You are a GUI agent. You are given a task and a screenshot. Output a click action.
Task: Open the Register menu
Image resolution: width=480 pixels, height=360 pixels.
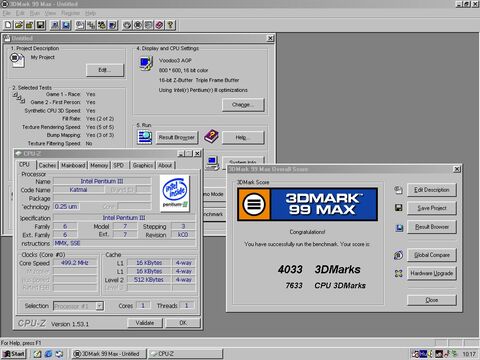(x=71, y=13)
